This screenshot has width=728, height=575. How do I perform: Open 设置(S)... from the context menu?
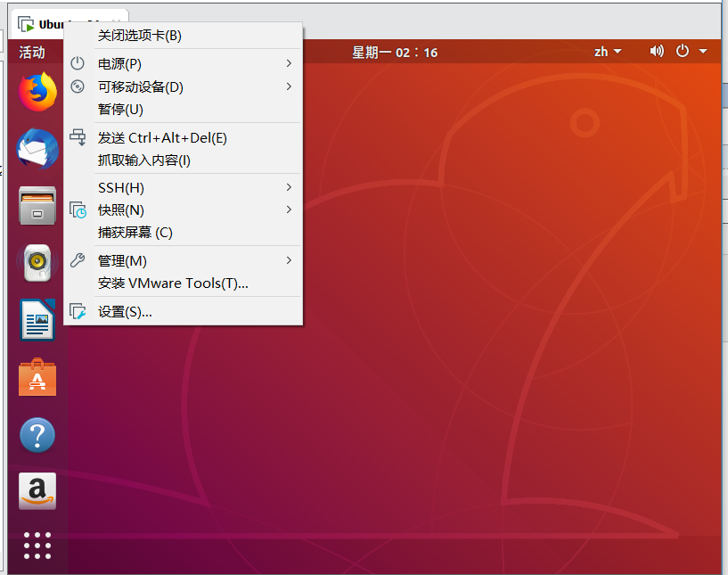point(183,312)
